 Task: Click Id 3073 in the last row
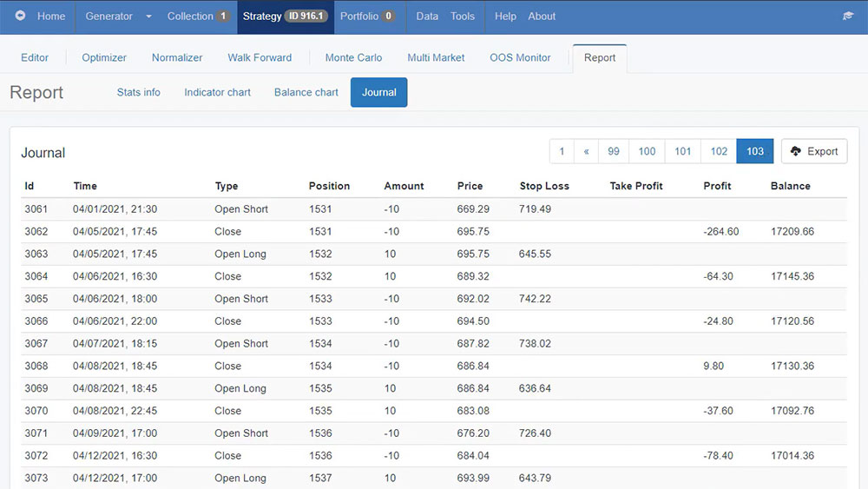pos(36,478)
